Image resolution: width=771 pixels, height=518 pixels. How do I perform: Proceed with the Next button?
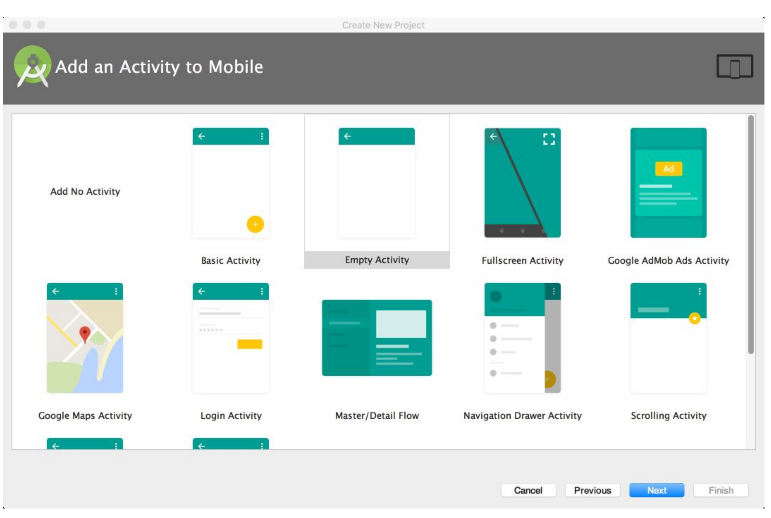pos(656,490)
